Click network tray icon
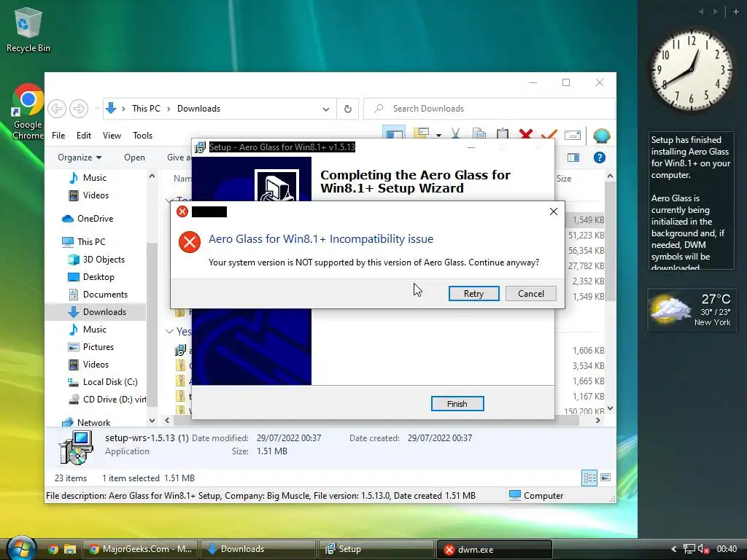This screenshot has width=747, height=560. pyautogui.click(x=689, y=549)
